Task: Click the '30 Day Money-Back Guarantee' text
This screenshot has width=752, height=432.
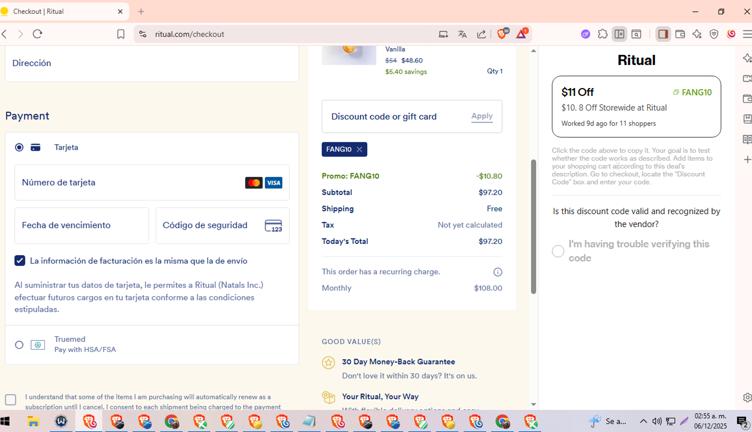Action: tap(399, 362)
